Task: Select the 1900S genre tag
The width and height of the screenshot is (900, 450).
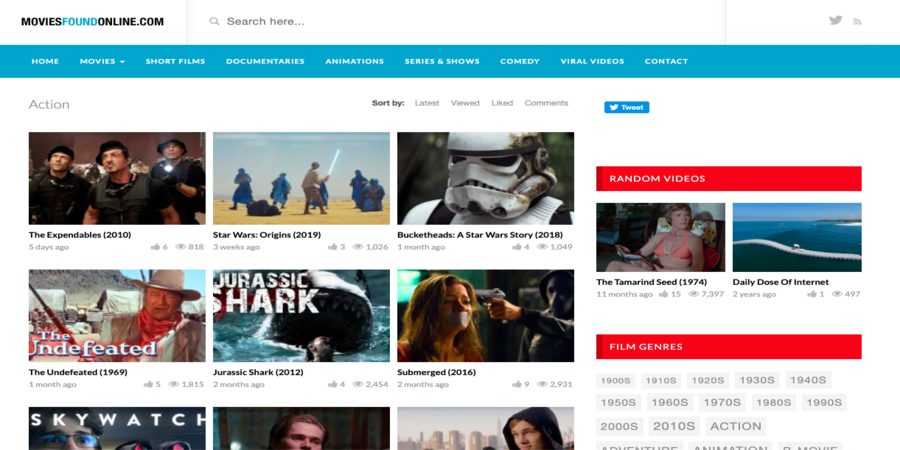Action: pyautogui.click(x=615, y=381)
